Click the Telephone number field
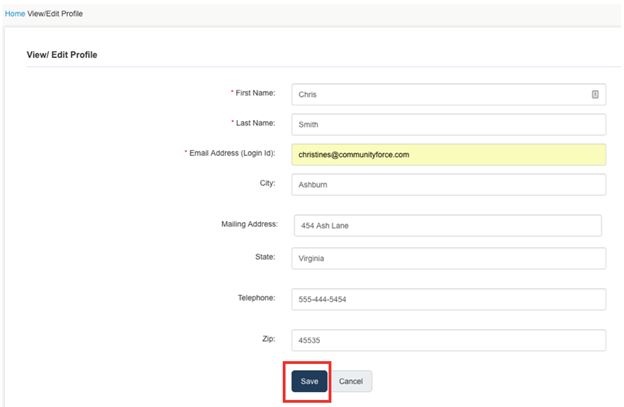This screenshot has height=407, width=624. coord(448,299)
